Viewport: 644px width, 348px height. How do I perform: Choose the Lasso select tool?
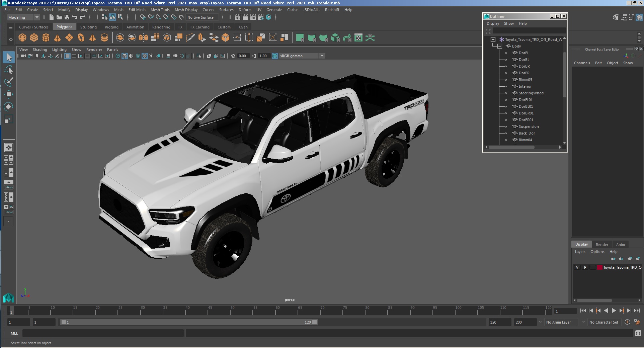(9, 70)
